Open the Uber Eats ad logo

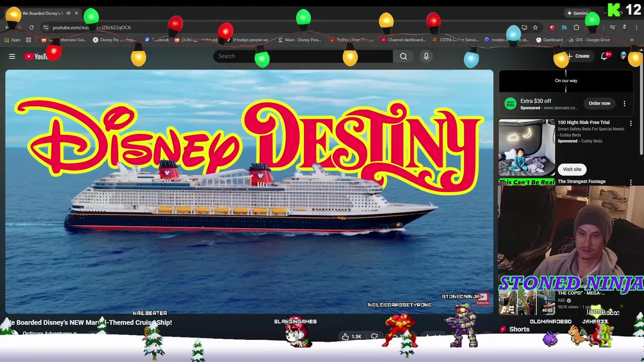511,104
